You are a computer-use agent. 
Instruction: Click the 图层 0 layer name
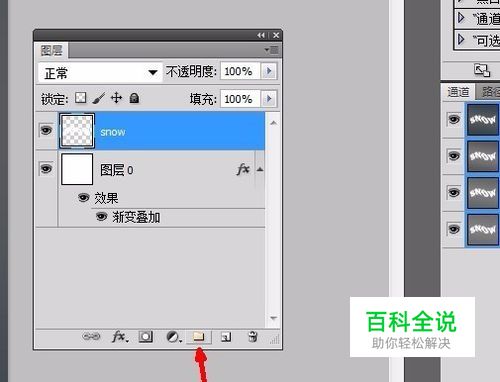pos(117,170)
